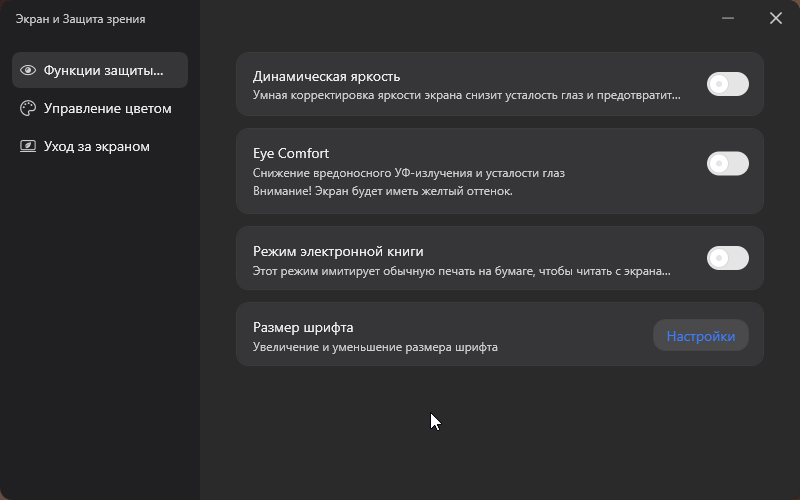Toggle Режим электронной книги on

(x=727, y=259)
